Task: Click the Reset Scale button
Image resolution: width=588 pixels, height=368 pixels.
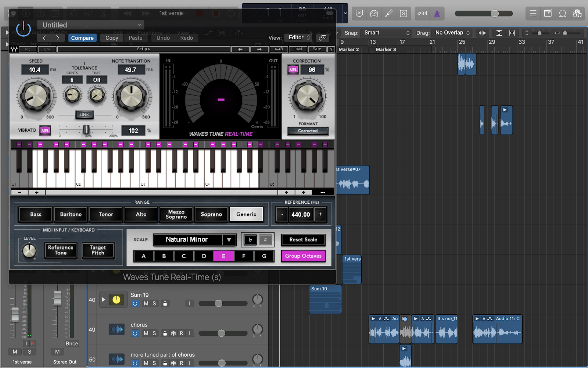Action: click(x=303, y=240)
